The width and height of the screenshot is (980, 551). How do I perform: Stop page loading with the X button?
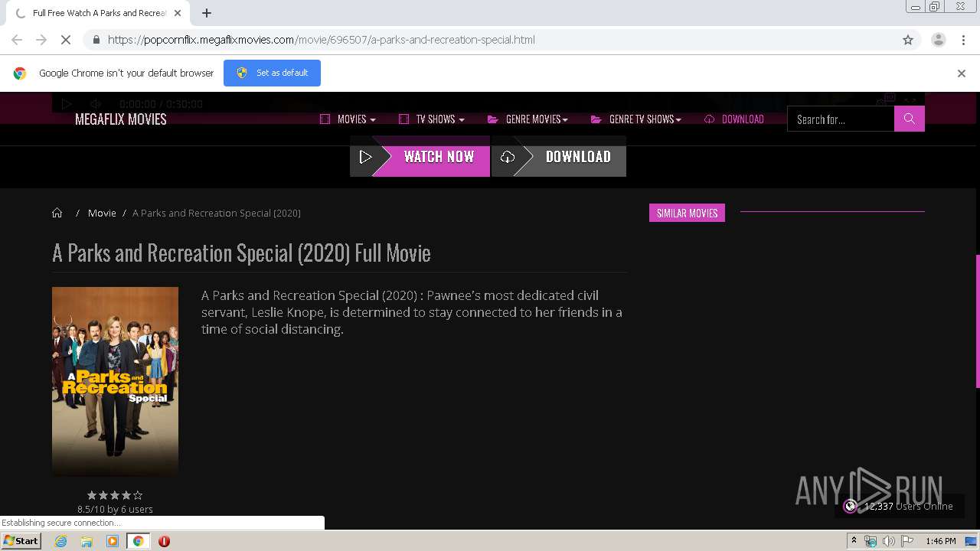pyautogui.click(x=66, y=40)
